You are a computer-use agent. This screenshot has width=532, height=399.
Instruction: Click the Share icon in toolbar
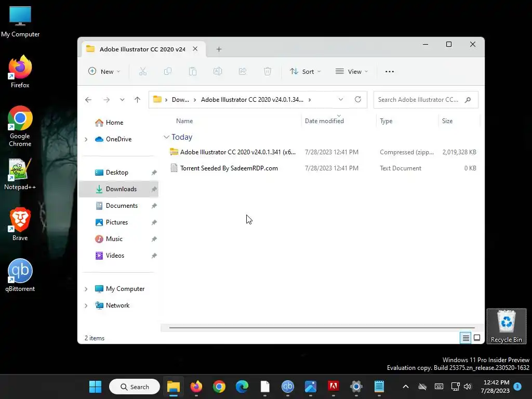coord(243,71)
